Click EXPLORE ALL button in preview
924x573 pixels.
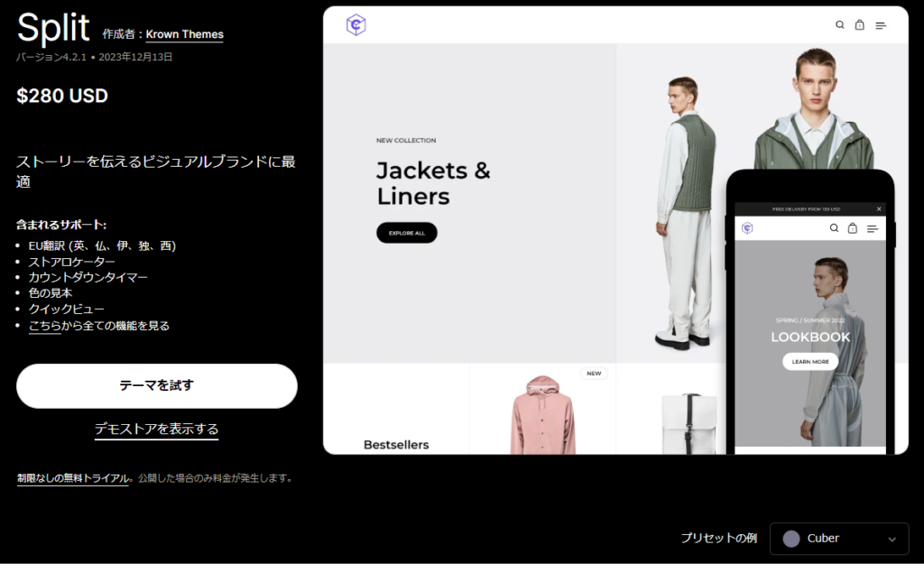407,233
